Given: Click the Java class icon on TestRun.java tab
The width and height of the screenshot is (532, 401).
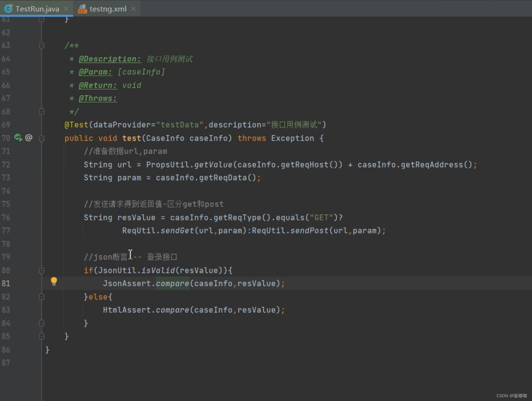Looking at the screenshot, I should [x=8, y=9].
